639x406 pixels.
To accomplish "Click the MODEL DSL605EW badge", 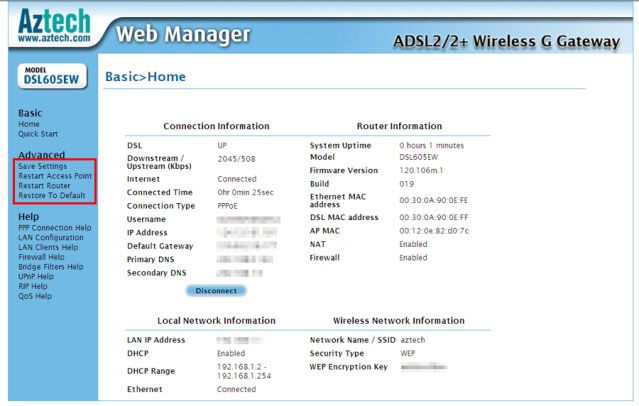I will (x=52, y=76).
